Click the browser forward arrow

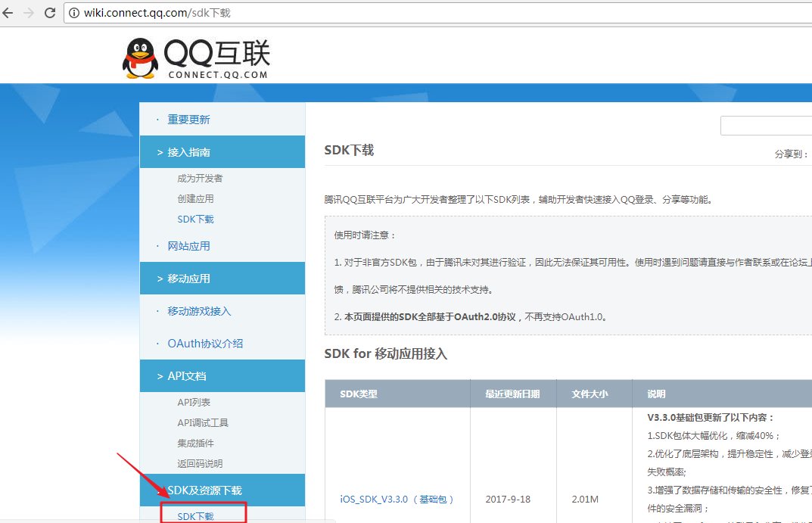(30, 13)
